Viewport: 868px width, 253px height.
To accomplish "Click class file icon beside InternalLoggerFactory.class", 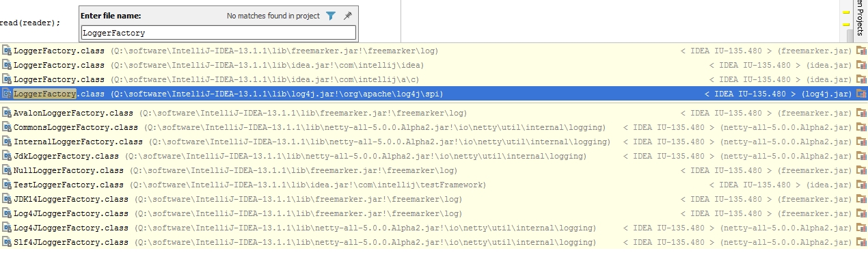I will 7,142.
